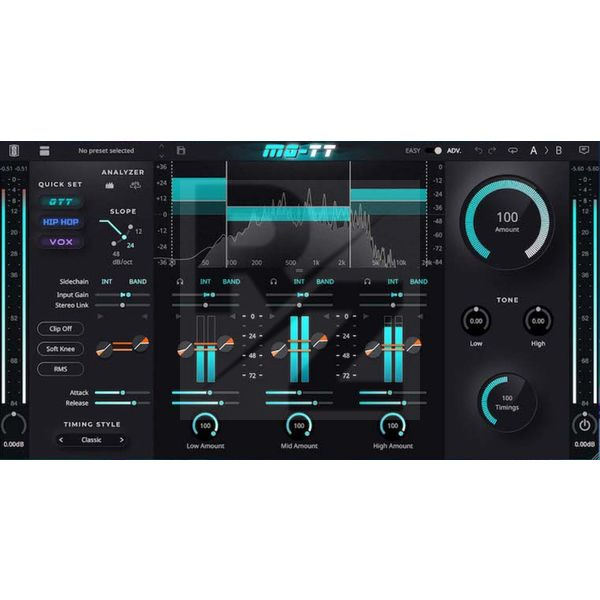Click the Slate Digital logo icon
600x600 pixels.
[x=14, y=151]
